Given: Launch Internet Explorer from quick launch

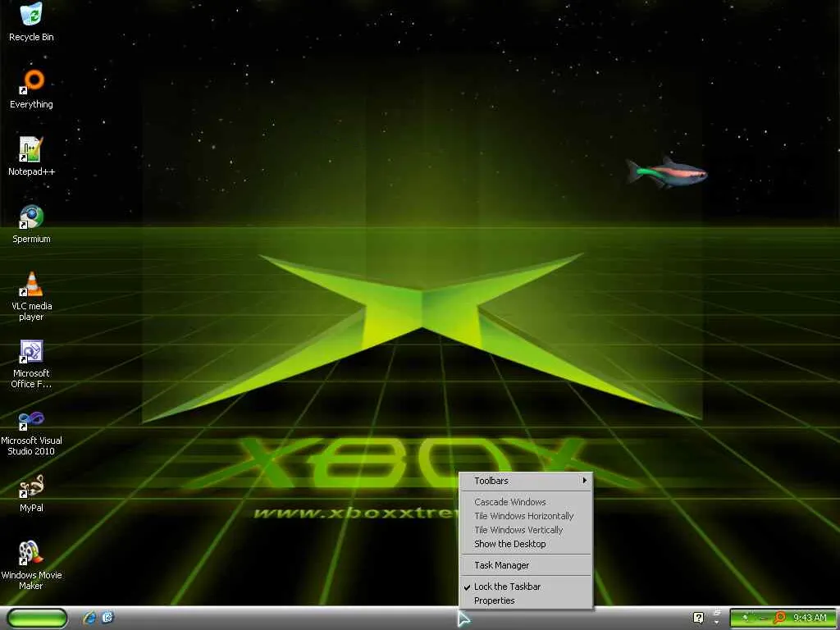Looking at the screenshot, I should (89, 618).
